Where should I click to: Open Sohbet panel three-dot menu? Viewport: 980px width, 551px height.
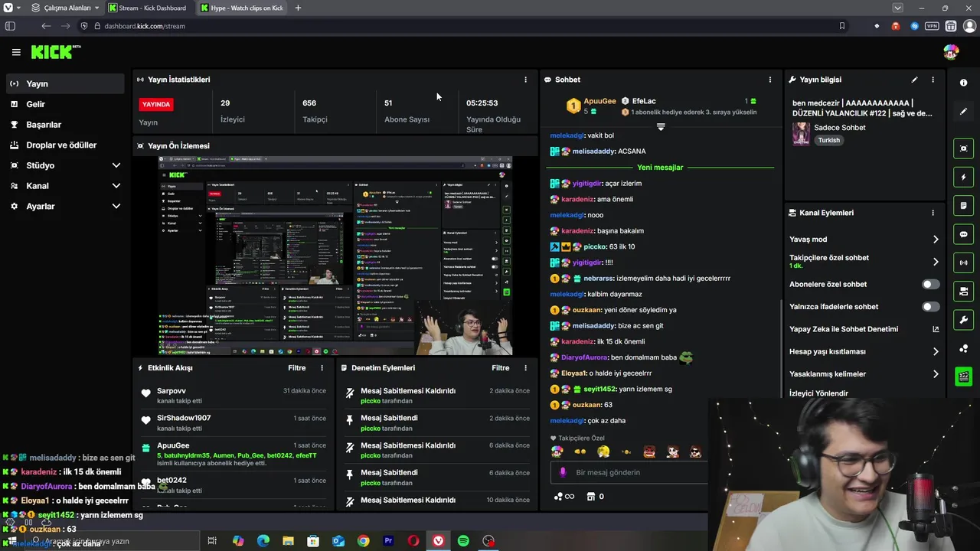click(770, 80)
